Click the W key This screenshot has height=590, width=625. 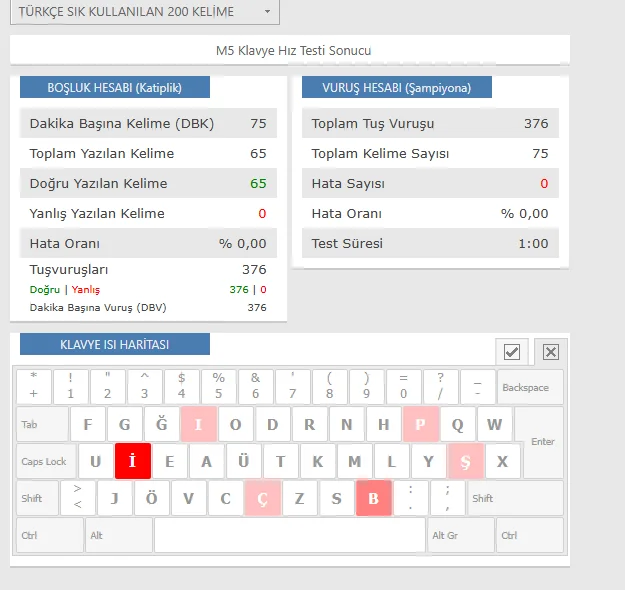[x=495, y=424]
